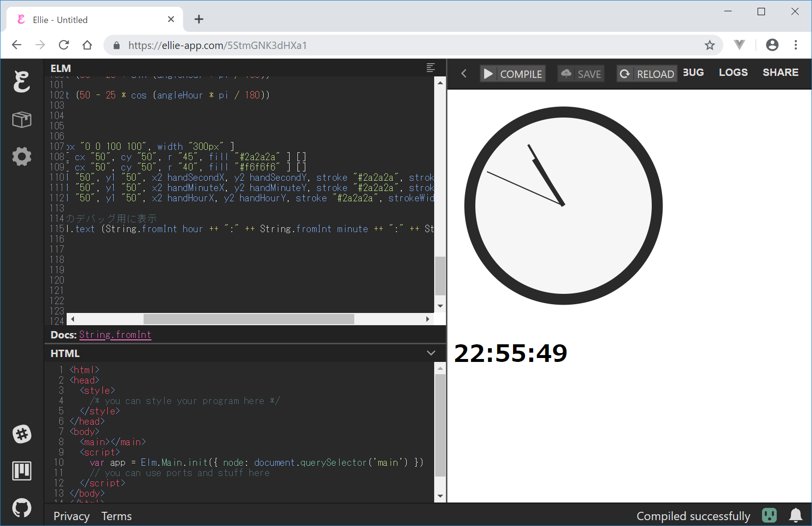Screen dimensions: 812x526
Task: Click the browser home icon
Action: [x=87, y=45]
